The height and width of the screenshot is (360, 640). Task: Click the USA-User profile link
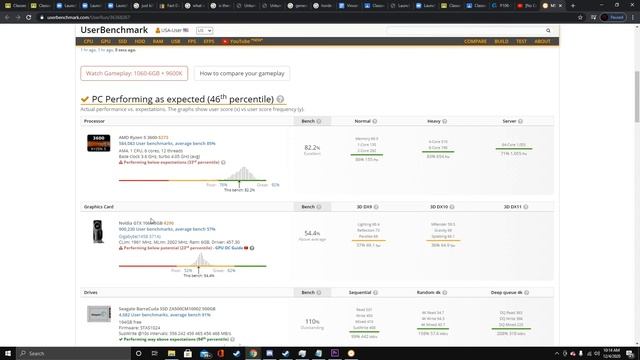pyautogui.click(x=172, y=31)
